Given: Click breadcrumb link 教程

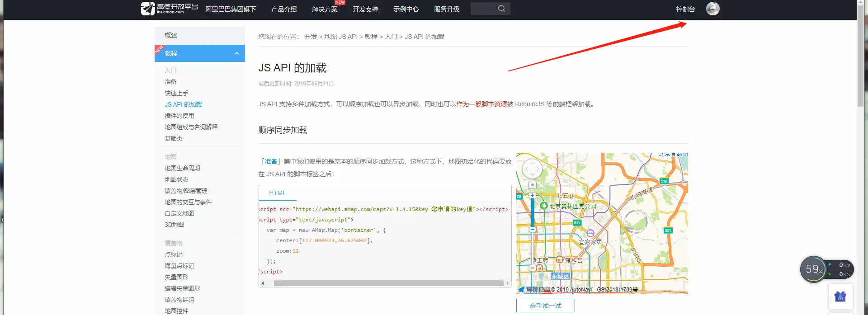Looking at the screenshot, I should tap(371, 37).
